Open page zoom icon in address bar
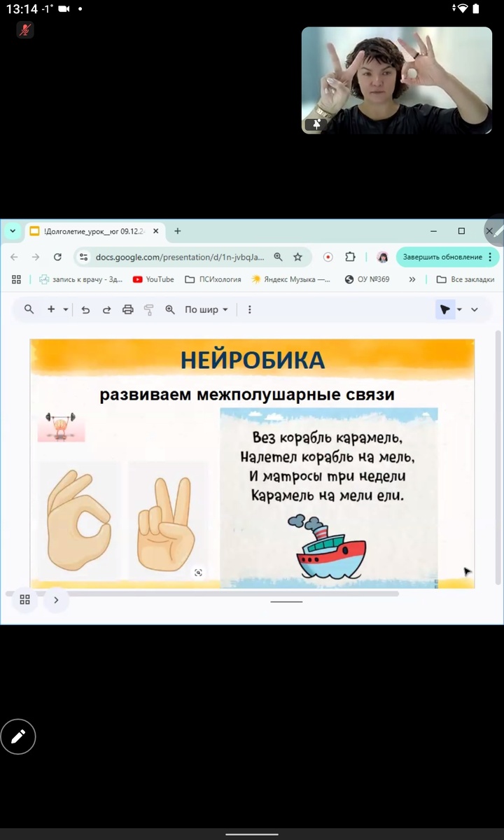Screen dimensions: 504x840 point(279,257)
